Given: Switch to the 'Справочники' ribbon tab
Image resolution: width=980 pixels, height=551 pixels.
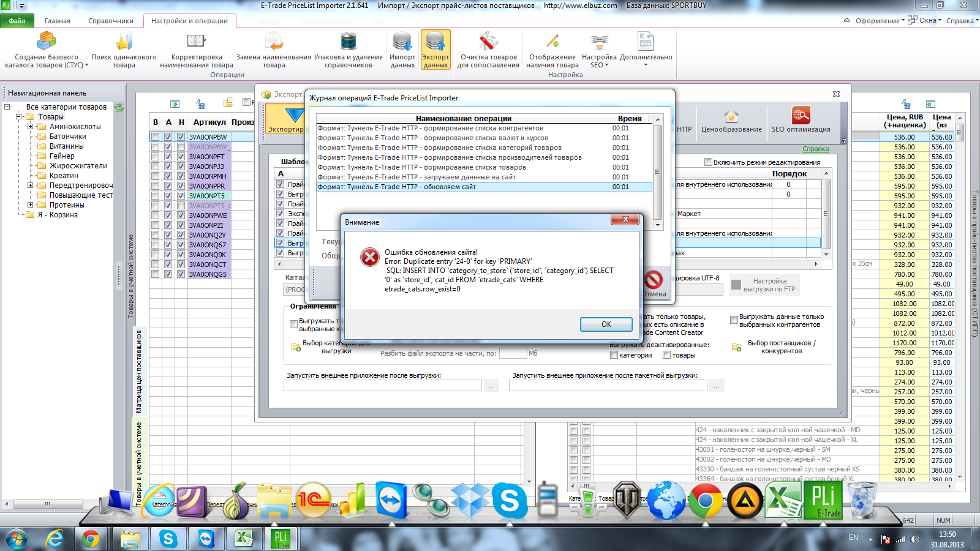Looking at the screenshot, I should click(111, 21).
